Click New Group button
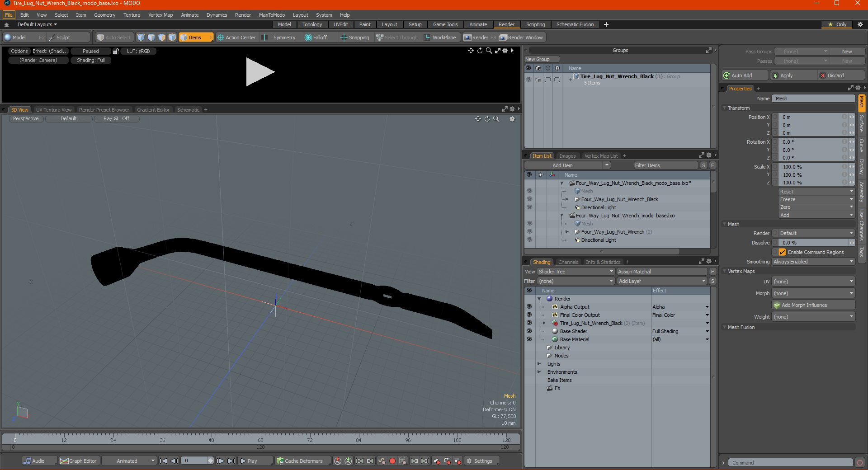The width and height of the screenshot is (868, 470). [x=542, y=59]
